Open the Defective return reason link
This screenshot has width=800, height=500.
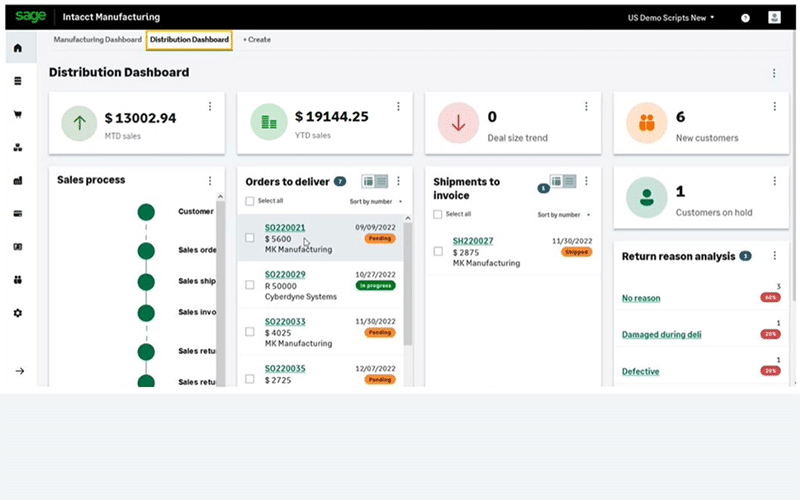[x=640, y=371]
